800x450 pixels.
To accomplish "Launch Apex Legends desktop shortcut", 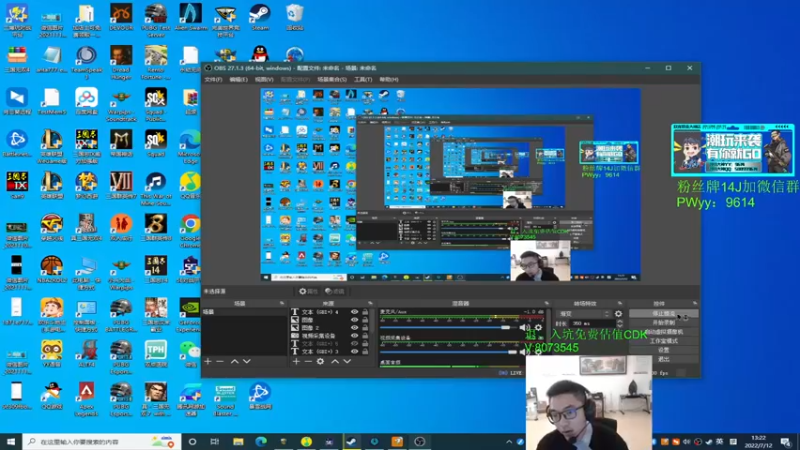I will [x=86, y=399].
